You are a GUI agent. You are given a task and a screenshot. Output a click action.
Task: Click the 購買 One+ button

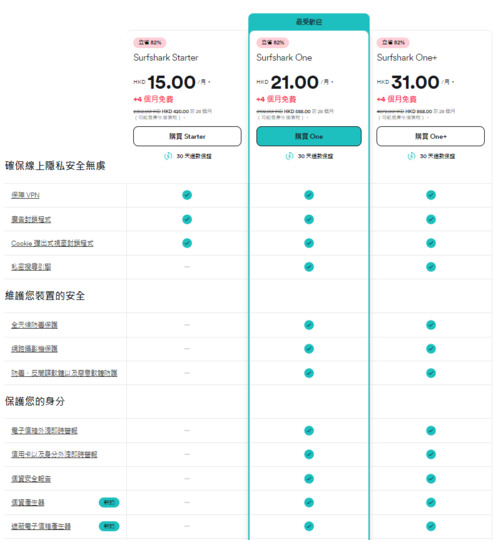click(430, 136)
